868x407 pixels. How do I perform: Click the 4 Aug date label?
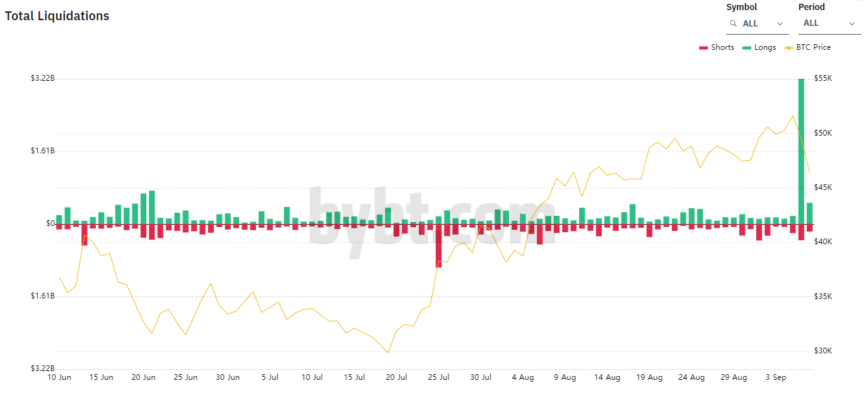click(523, 377)
